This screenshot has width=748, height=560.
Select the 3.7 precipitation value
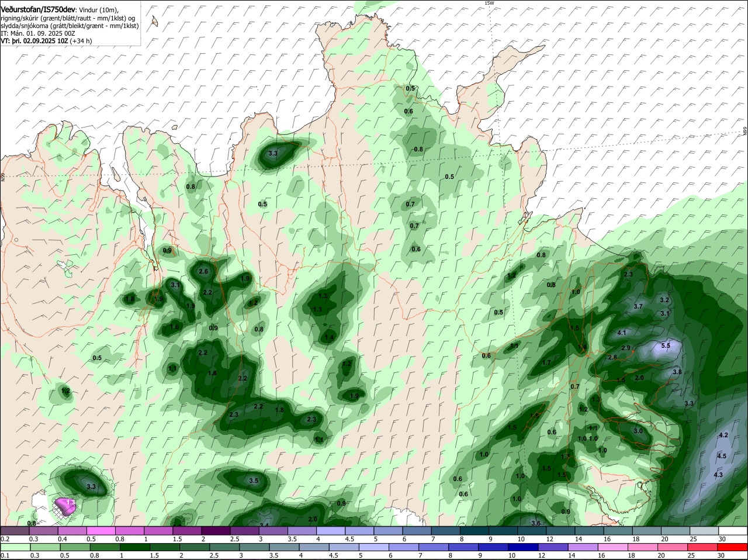pyautogui.click(x=638, y=306)
